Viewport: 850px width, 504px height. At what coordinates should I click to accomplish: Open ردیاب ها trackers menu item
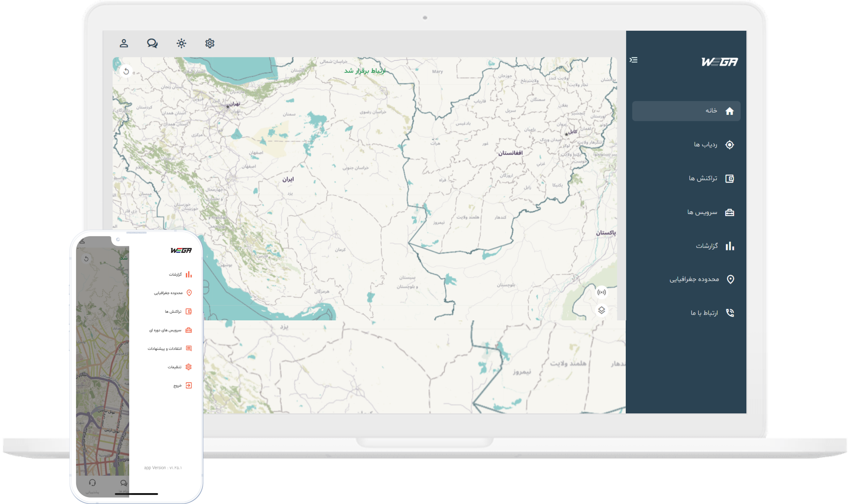pos(705,144)
